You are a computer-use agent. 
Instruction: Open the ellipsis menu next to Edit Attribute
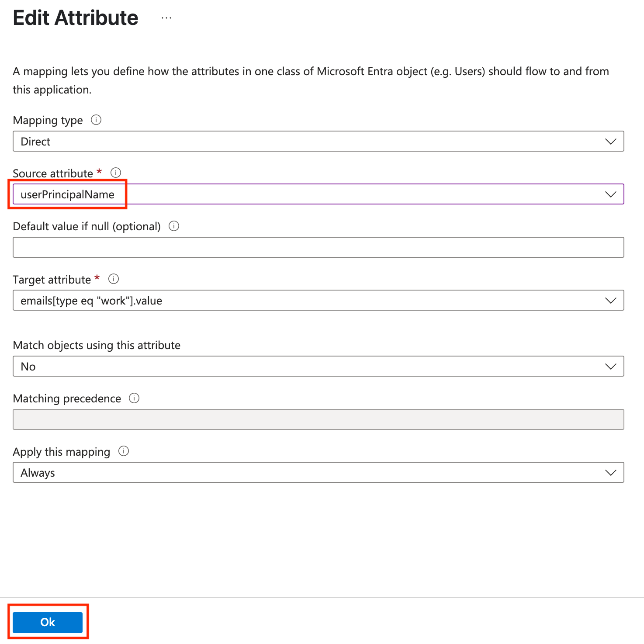(166, 17)
